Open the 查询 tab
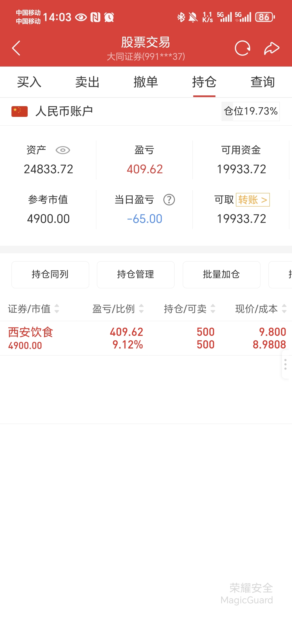Viewport: 292px width, 644px height. (x=263, y=82)
